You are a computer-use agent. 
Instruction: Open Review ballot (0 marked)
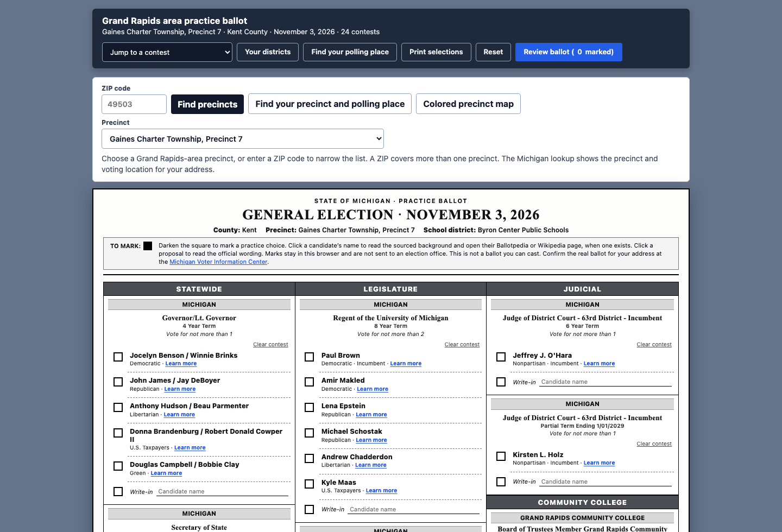pyautogui.click(x=569, y=52)
